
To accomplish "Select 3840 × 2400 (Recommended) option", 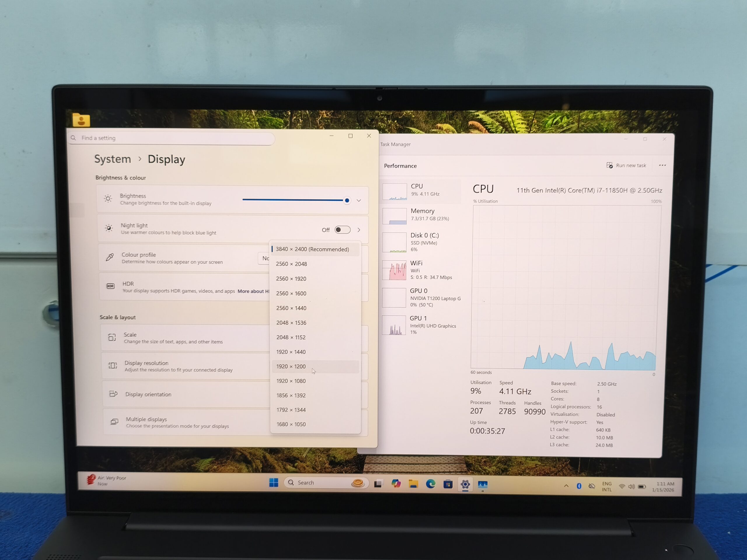I will pos(313,249).
